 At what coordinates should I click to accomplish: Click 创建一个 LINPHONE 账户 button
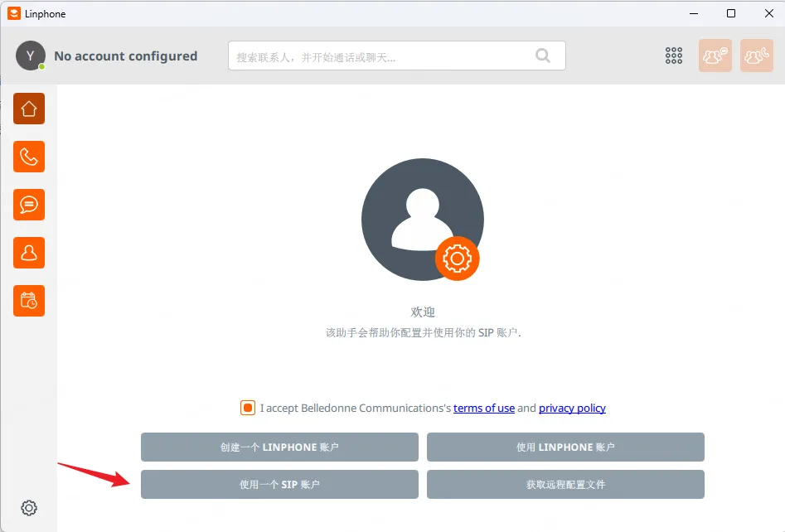point(279,447)
